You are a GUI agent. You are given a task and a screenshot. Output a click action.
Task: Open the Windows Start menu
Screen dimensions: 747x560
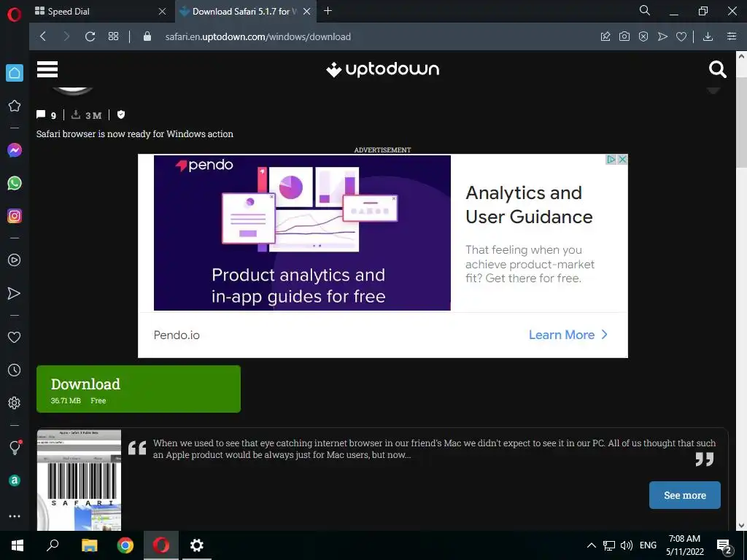[x=18, y=545]
